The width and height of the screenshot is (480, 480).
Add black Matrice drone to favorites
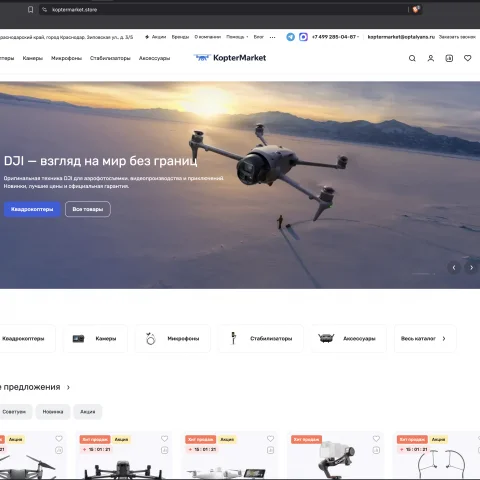[x=164, y=439]
